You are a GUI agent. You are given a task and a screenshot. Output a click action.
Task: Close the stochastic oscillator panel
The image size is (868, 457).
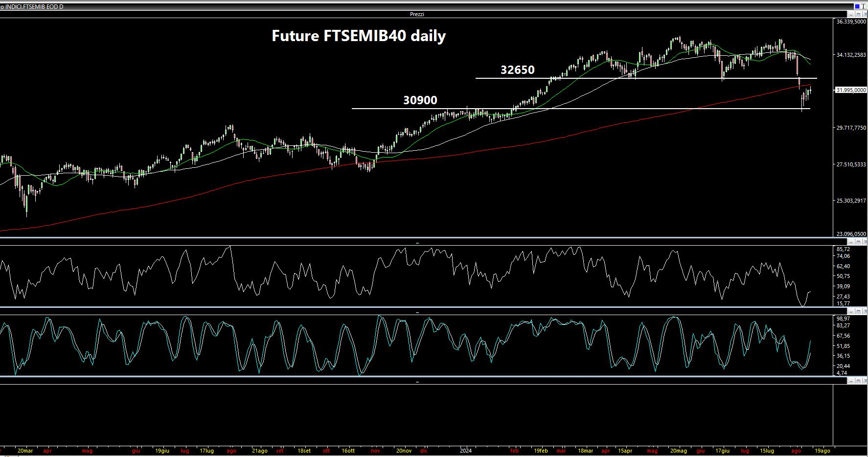pyautogui.click(x=864, y=312)
